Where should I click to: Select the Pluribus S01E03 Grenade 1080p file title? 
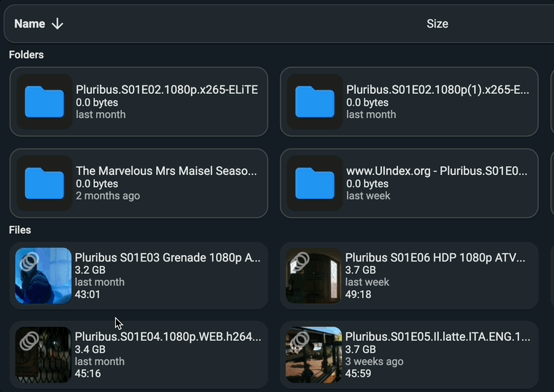[168, 258]
